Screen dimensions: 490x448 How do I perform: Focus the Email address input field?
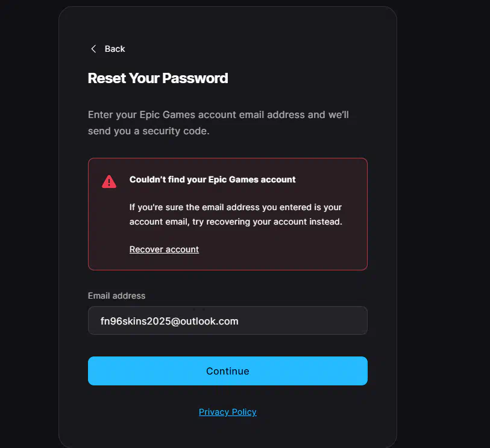click(x=227, y=320)
